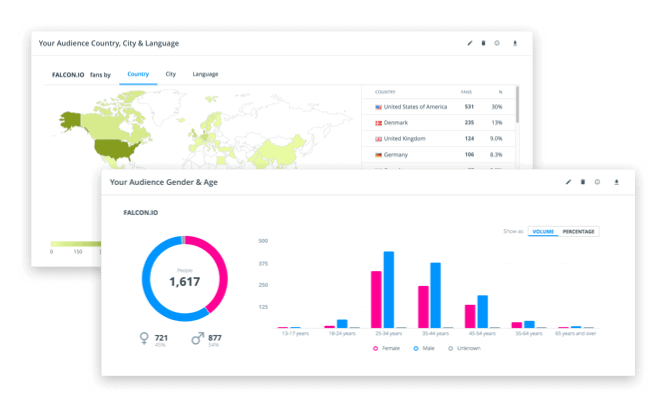Image resolution: width=654 pixels, height=400 pixels.
Task: Click Your Audience Country, City & Language title
Action: [x=108, y=43]
